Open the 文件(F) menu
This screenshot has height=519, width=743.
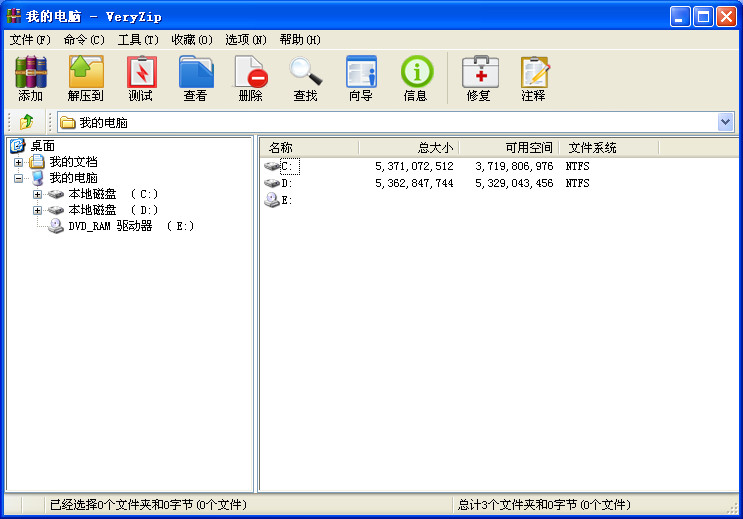coord(30,40)
